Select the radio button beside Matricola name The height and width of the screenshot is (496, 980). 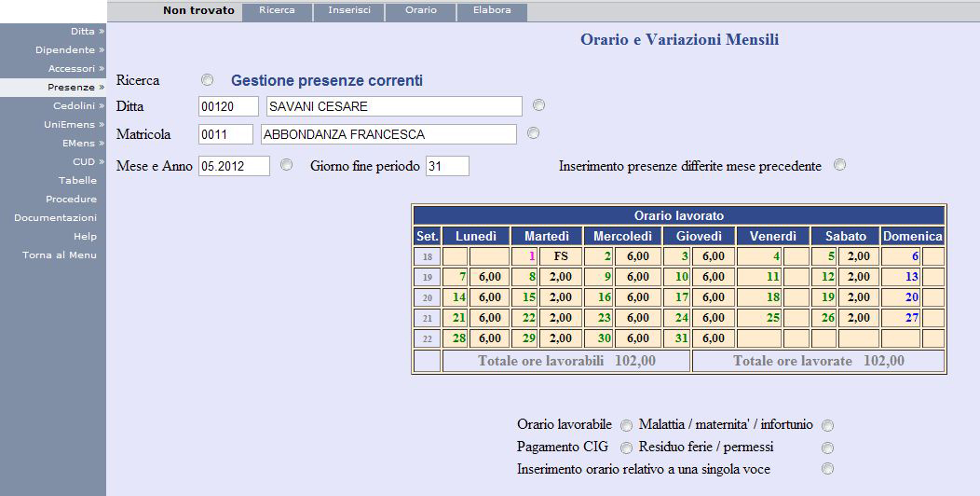coord(533,133)
